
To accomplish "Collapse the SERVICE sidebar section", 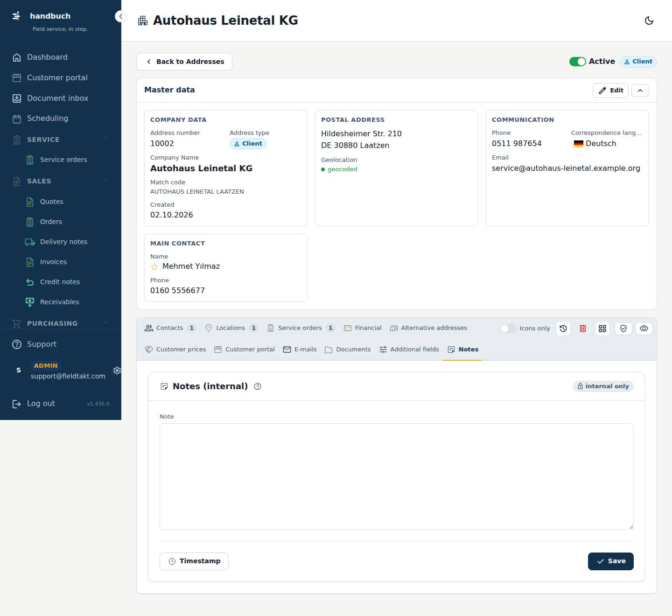I will pos(105,139).
